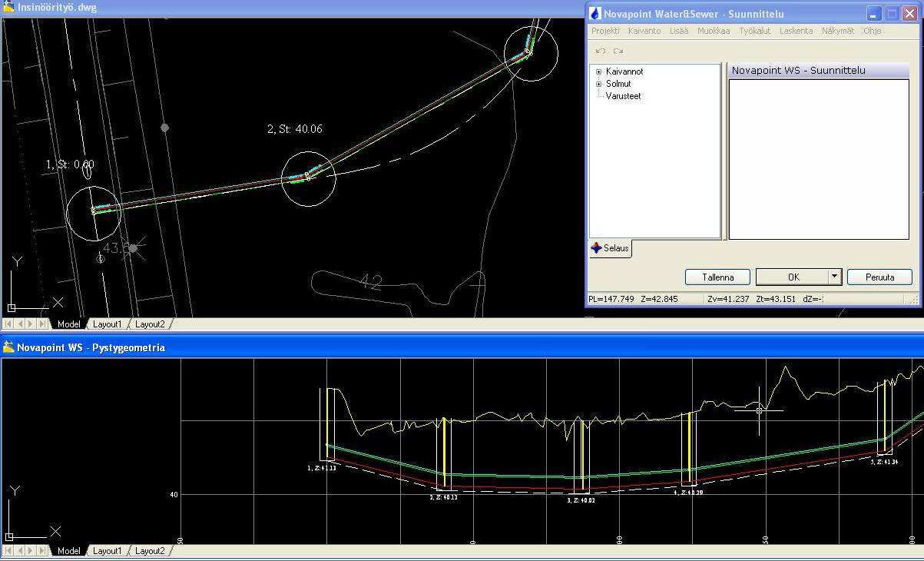Select Kaivannot in the tree
924x561 pixels.
click(x=624, y=71)
